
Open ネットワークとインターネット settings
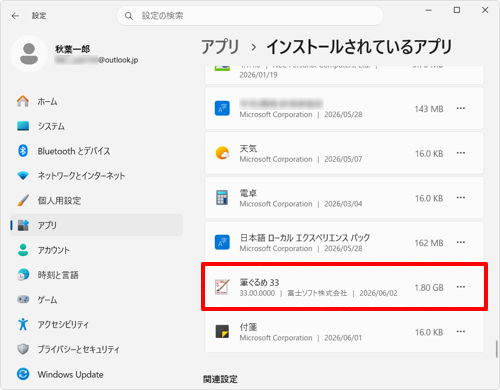pyautogui.click(x=96, y=175)
